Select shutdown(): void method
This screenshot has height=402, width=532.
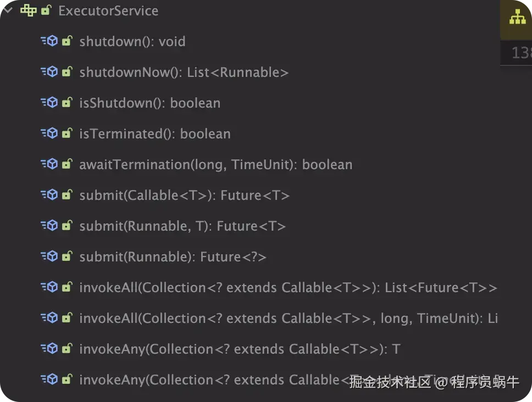132,41
